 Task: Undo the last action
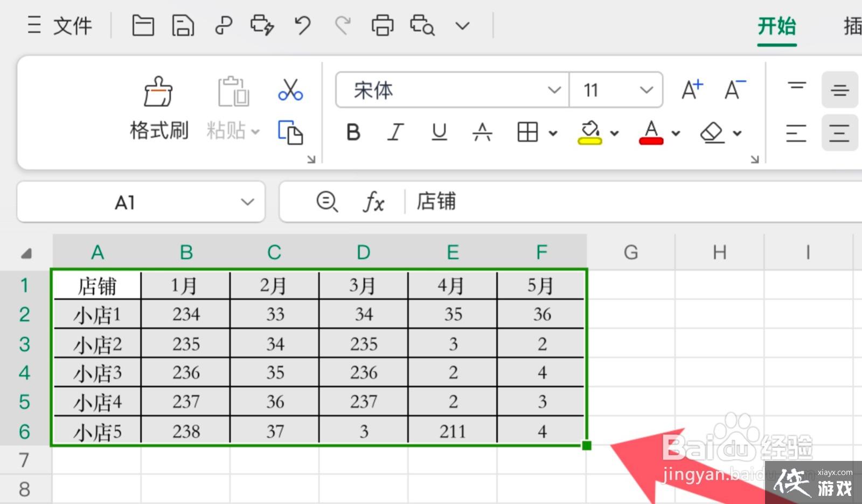pos(303,25)
